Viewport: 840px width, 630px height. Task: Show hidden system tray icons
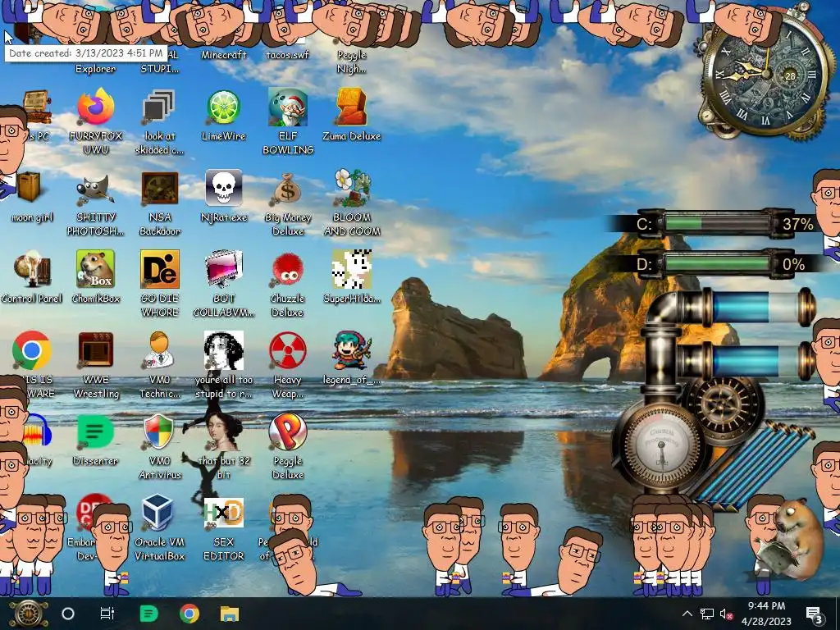point(687,614)
